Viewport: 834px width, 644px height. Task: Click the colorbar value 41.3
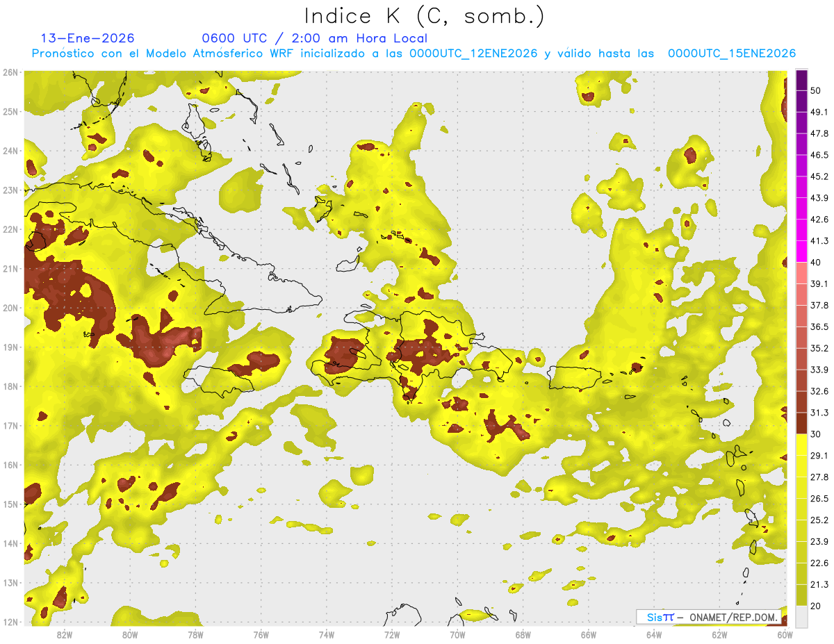coord(819,241)
